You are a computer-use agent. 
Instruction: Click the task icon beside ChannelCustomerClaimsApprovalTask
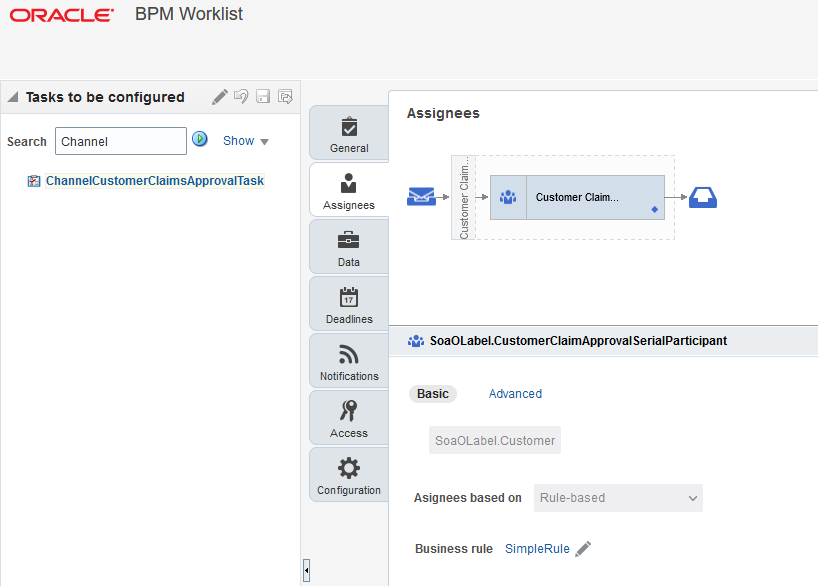[x=34, y=181]
